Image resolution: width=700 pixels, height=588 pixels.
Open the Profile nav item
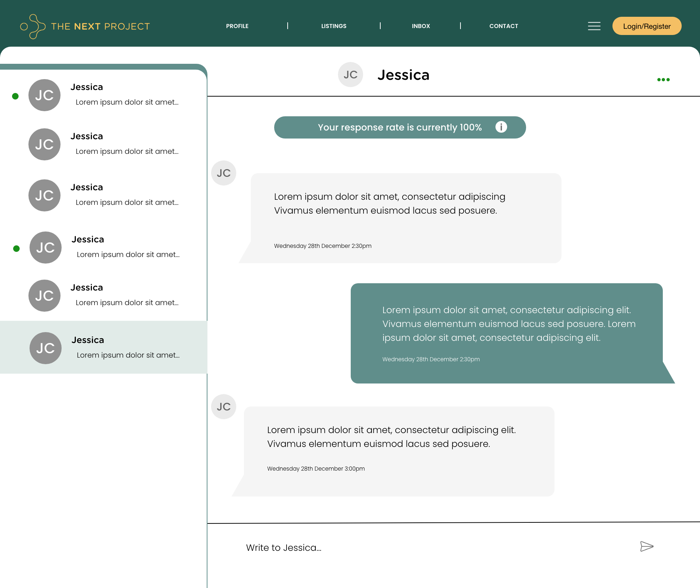(x=237, y=26)
